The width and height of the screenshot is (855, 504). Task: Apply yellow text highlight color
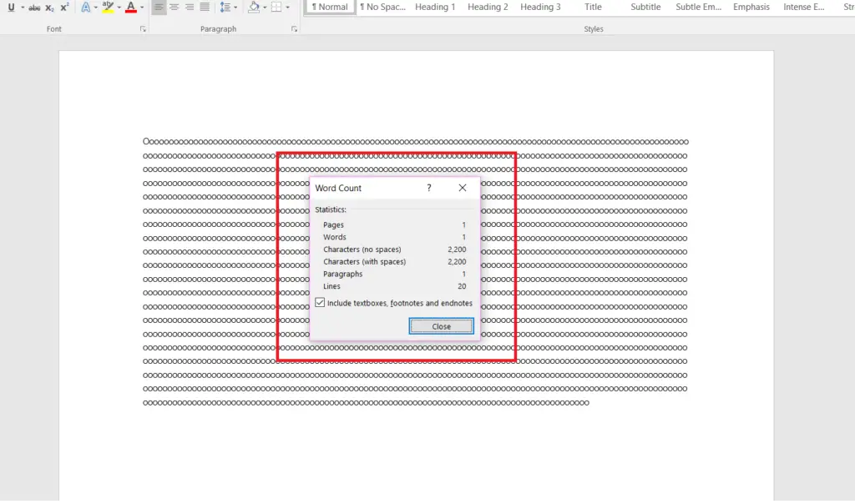pos(108,8)
